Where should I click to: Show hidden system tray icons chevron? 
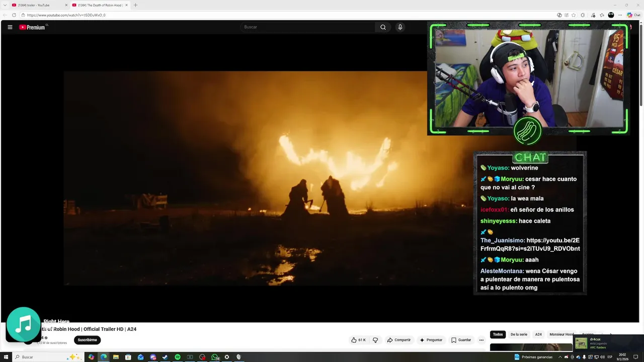point(560,357)
